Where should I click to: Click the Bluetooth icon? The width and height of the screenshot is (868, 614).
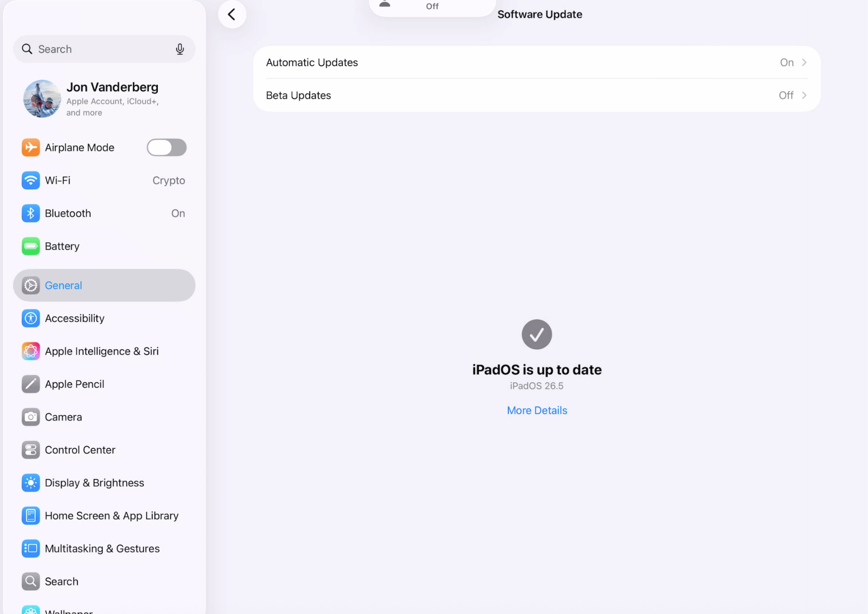[31, 213]
